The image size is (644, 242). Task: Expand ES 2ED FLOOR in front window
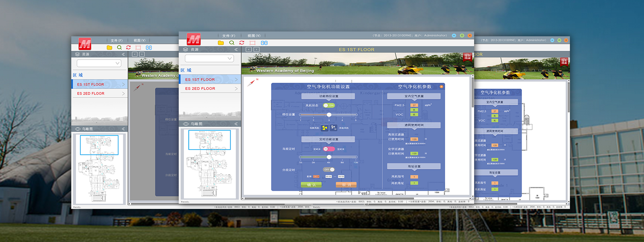210,88
